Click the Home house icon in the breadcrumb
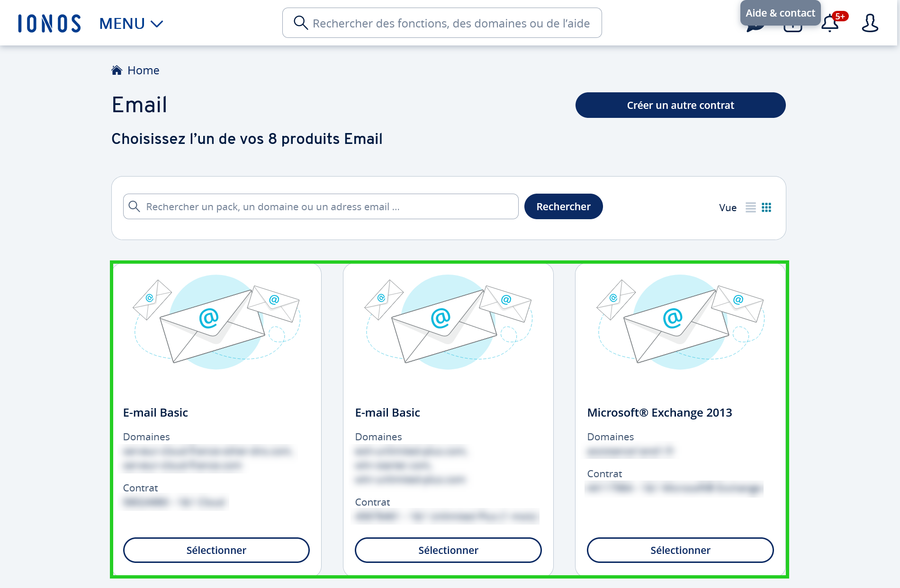 tap(117, 70)
